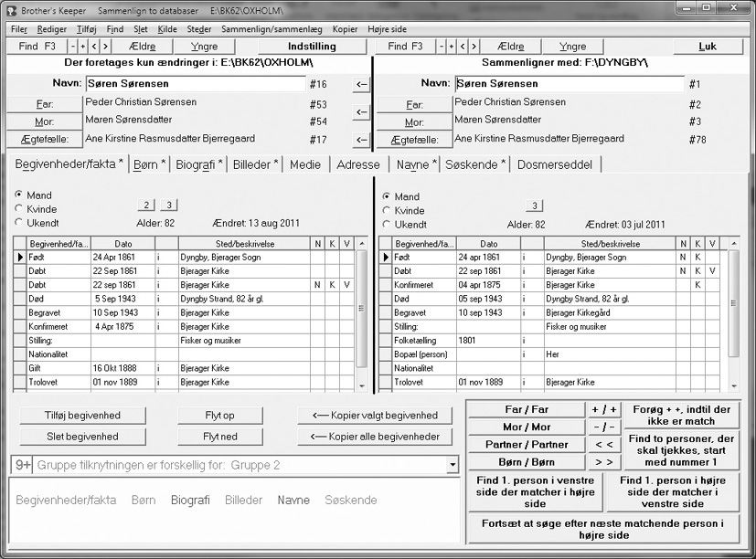Click right table vertical scrollbar thumb
Viewport: 756px width, 559px height.
733,303
